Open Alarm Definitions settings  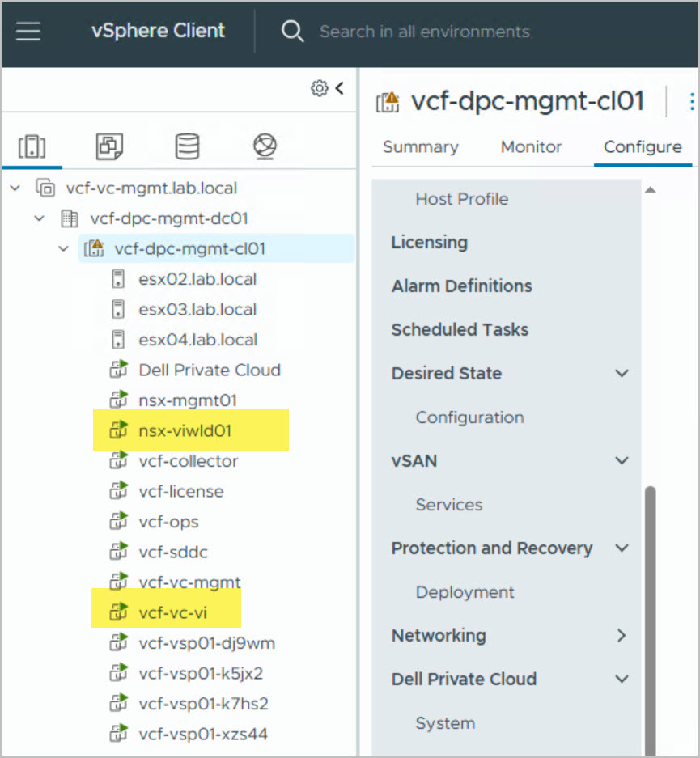461,286
